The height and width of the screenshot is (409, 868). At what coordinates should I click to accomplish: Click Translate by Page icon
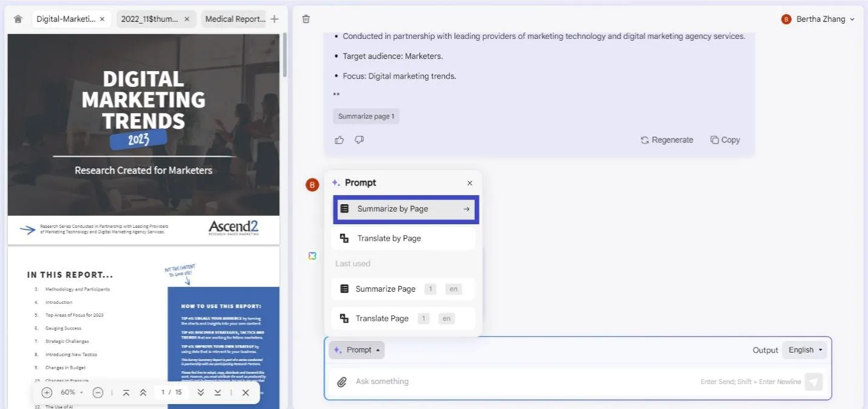click(x=344, y=238)
